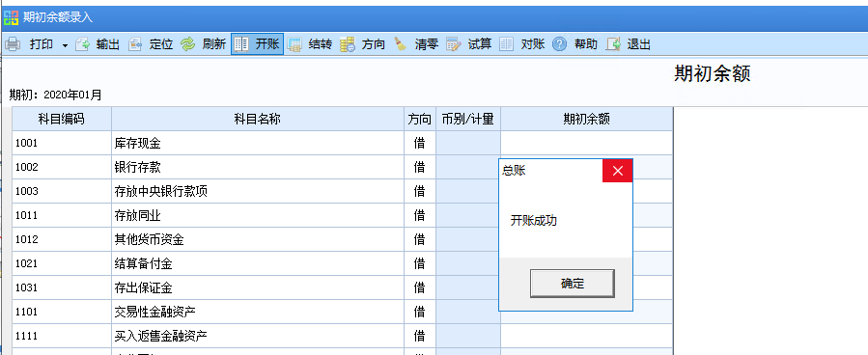Image resolution: width=868 pixels, height=355 pixels.
Task: Select 输出 text in toolbar
Action: 107,44
